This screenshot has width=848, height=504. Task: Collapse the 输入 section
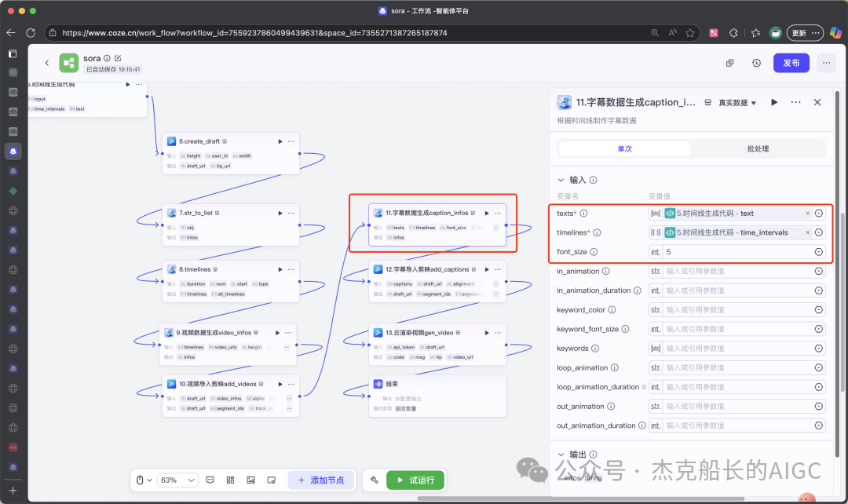tap(561, 180)
